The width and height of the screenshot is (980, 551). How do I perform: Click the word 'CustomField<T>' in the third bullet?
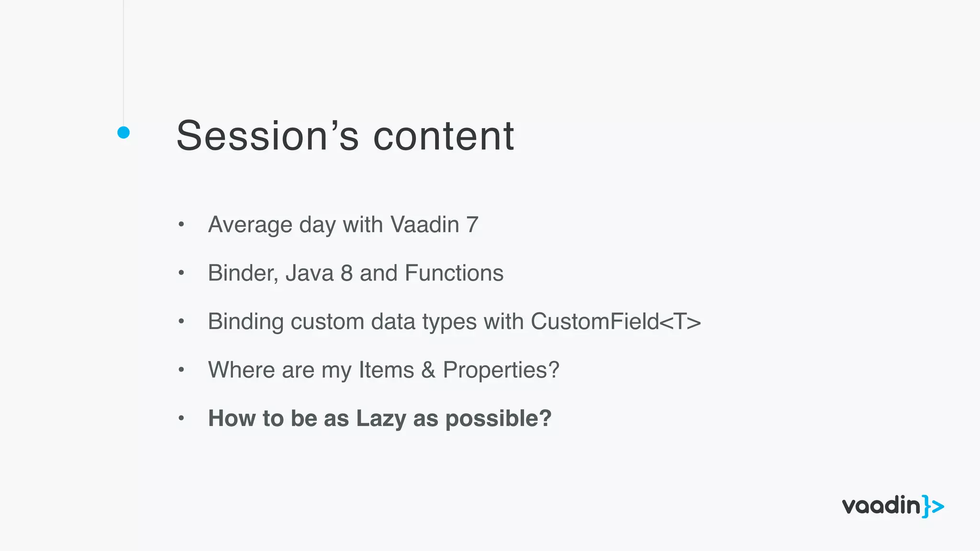[x=616, y=321]
